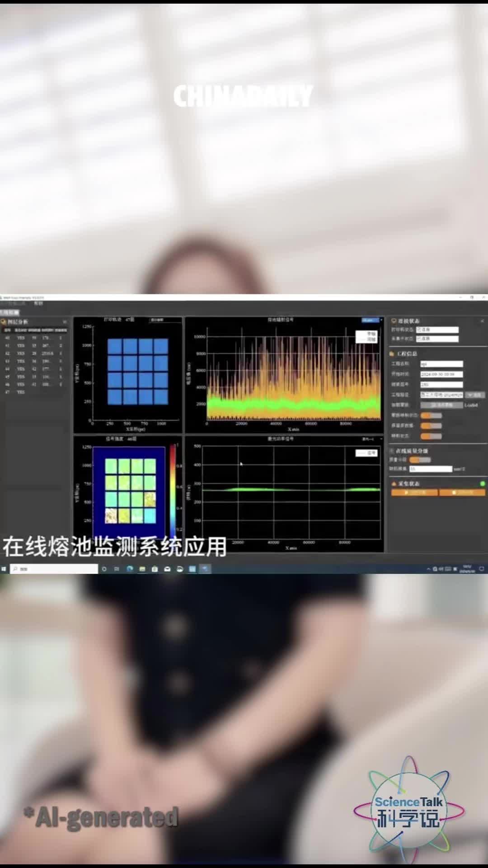Open the melt pool radiation signal dropdown

coord(372,320)
